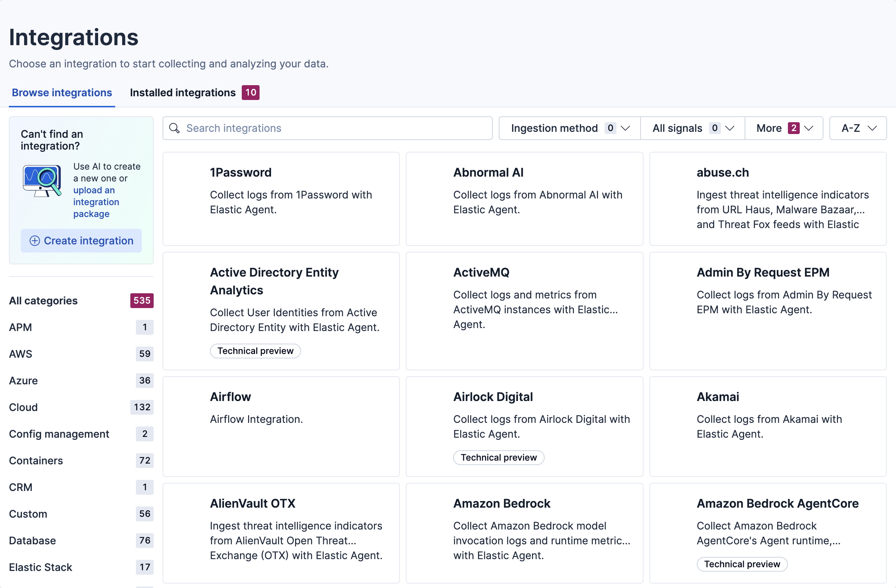Open the AlienVault OTX integration card

click(x=281, y=534)
